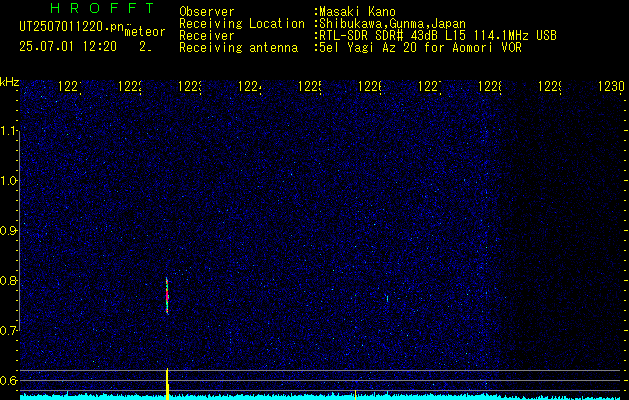Click time marker 1224
This screenshot has height=400, width=629.
250,87
